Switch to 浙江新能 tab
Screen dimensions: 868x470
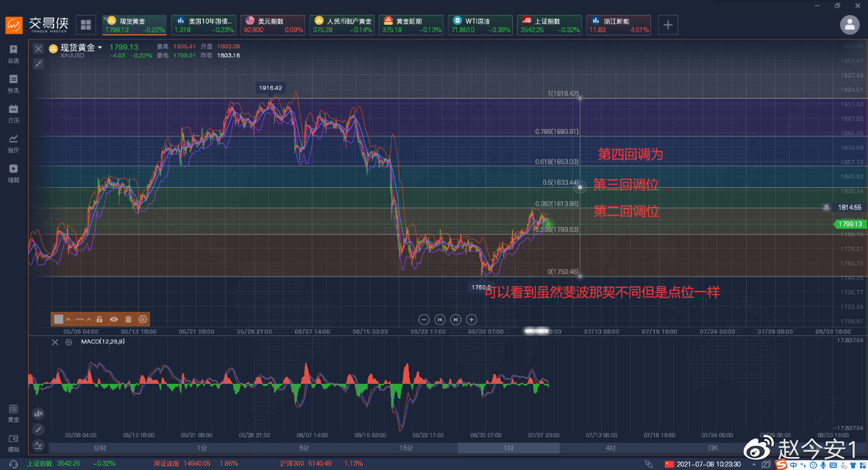point(619,25)
